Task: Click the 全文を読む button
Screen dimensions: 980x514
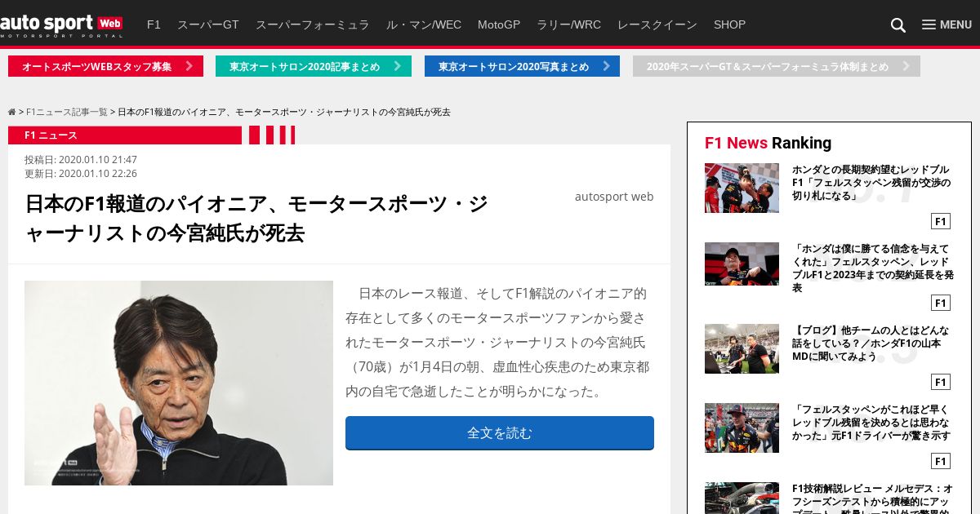Action: (500, 432)
